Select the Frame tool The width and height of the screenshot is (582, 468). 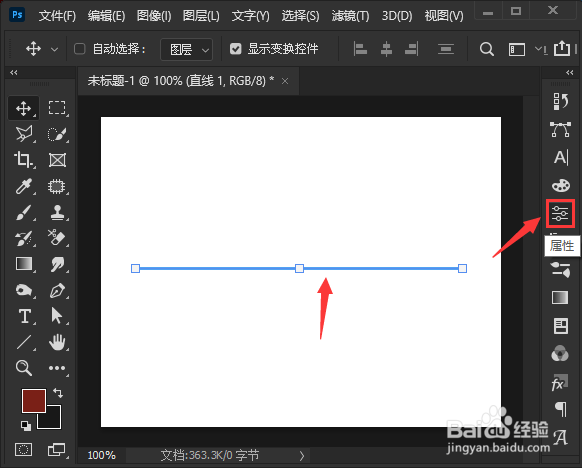[57, 160]
